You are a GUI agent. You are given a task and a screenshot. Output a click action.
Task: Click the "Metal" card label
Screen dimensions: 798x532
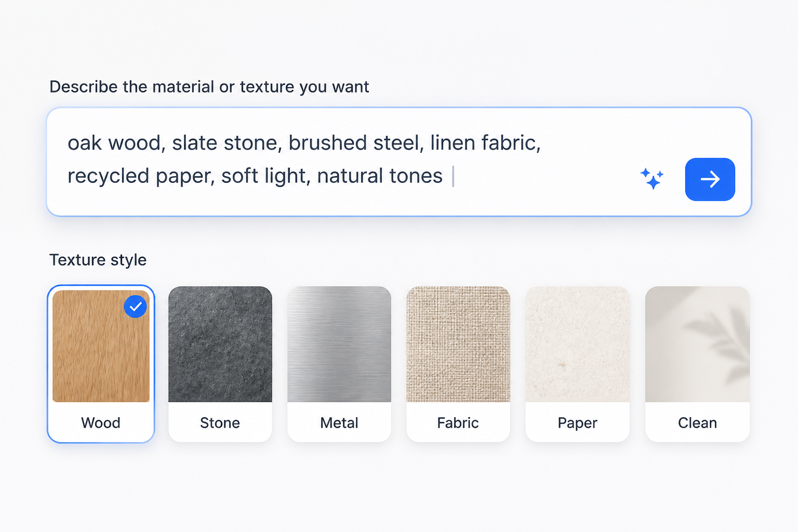[x=339, y=423]
